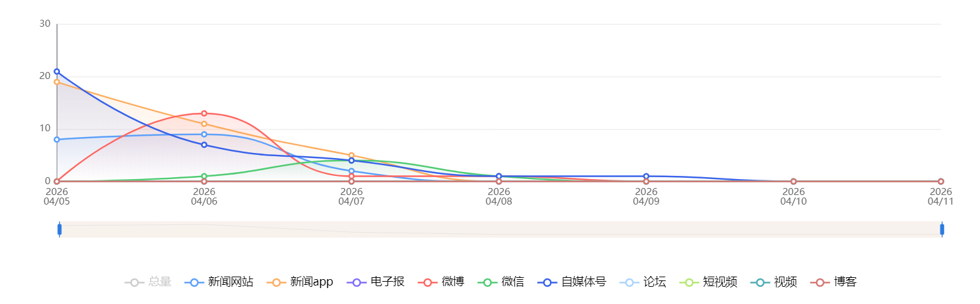980x304 pixels.
Task: Click the 视频 legend marker icon
Action: click(x=759, y=282)
